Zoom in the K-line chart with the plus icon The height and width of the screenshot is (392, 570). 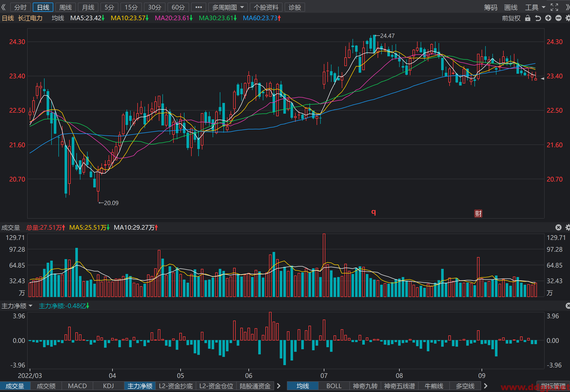coord(548,18)
